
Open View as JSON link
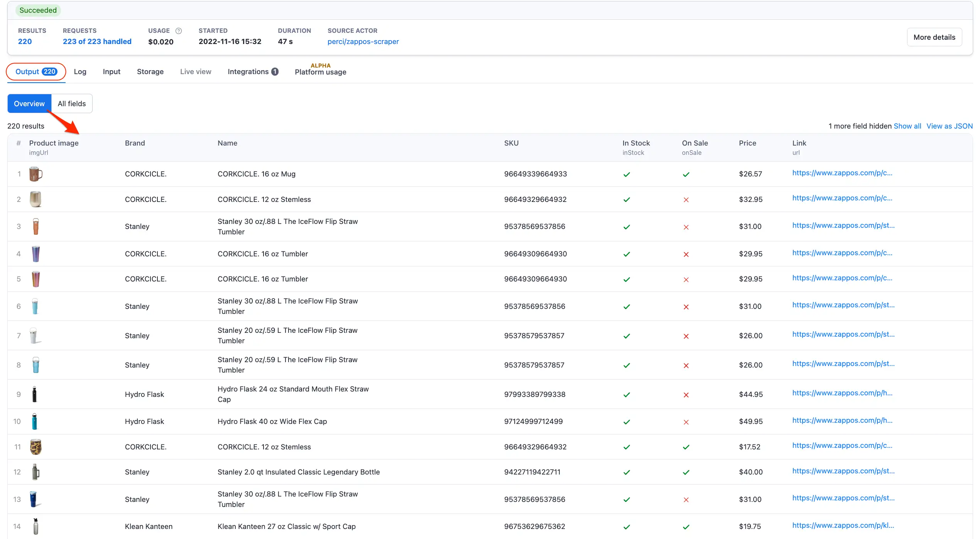click(949, 126)
